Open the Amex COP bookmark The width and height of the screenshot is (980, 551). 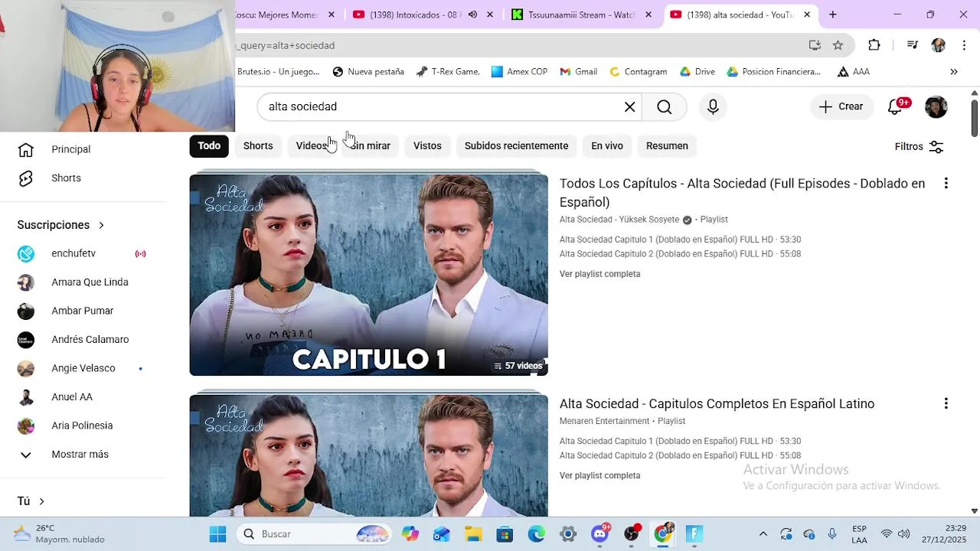[x=519, y=72]
